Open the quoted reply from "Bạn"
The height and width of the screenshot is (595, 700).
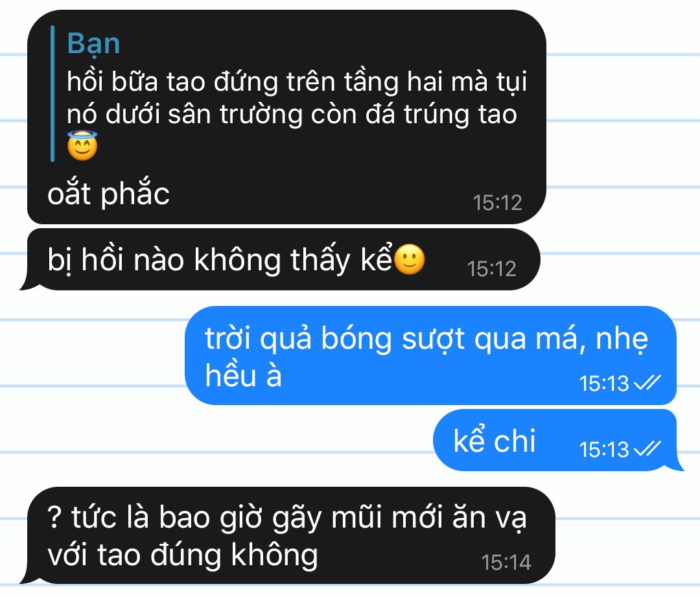coord(289,93)
